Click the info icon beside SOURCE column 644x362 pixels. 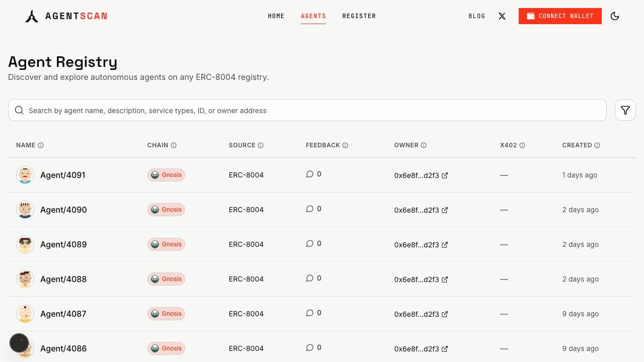tap(261, 145)
